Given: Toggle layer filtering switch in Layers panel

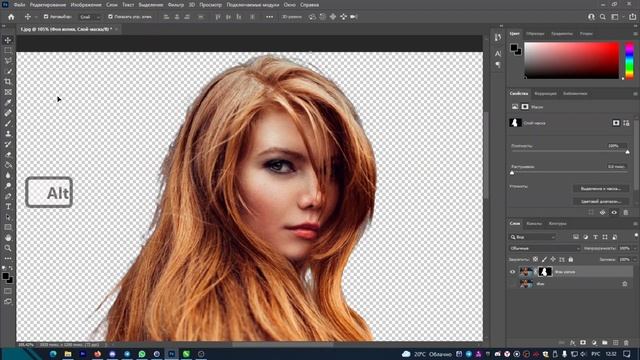Looking at the screenshot, I should coord(636,236).
